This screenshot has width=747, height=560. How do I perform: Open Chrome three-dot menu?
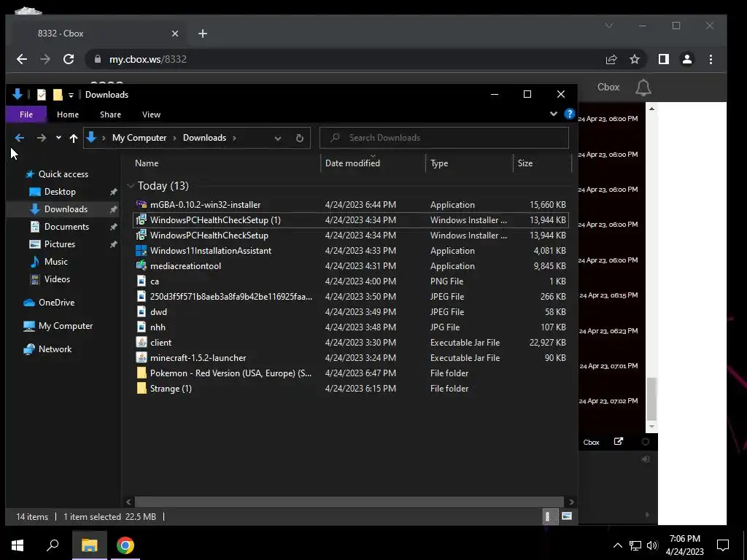click(x=711, y=59)
